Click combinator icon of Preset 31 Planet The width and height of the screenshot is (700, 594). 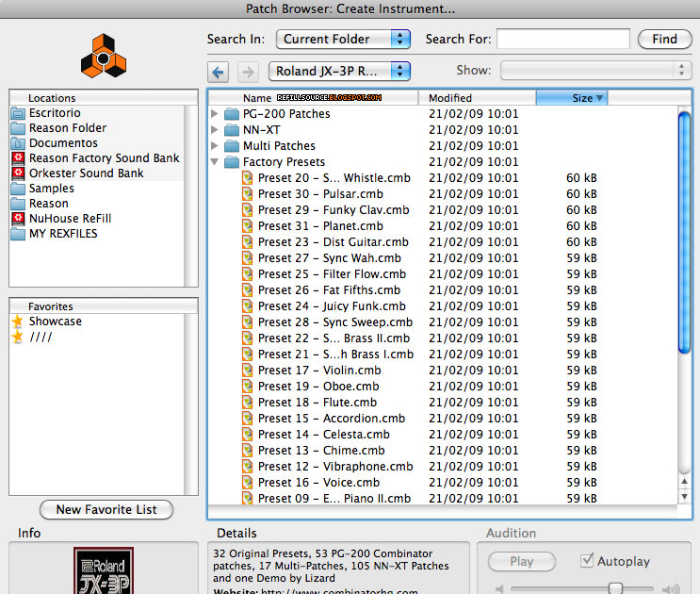pyautogui.click(x=248, y=226)
